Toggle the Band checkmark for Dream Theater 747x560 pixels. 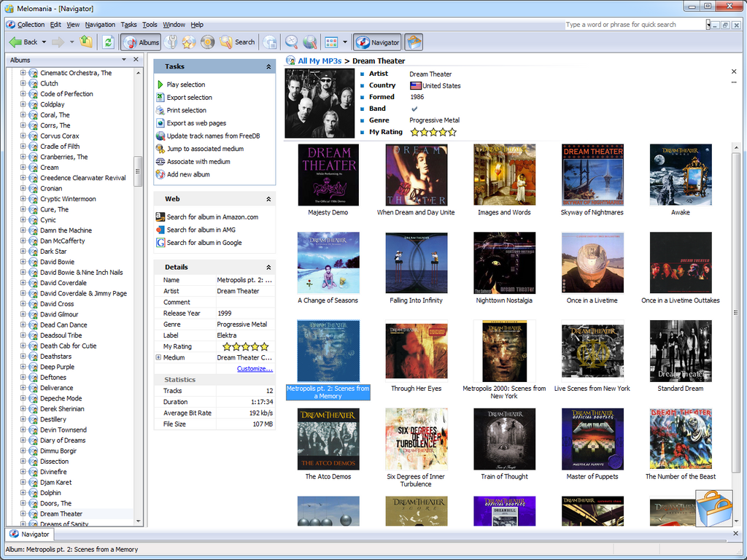point(414,109)
